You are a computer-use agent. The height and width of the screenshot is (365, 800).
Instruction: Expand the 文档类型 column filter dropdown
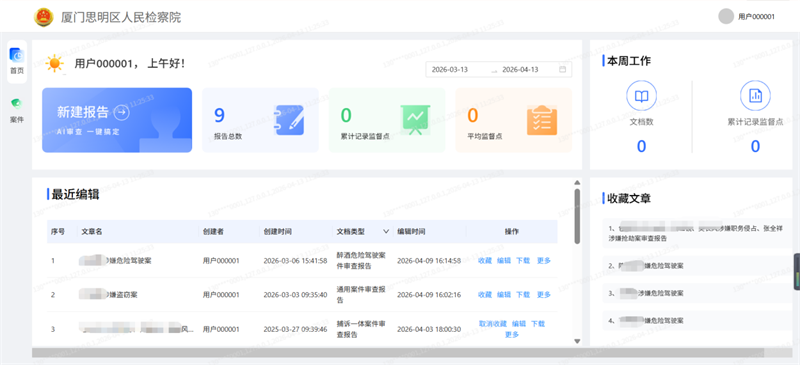click(x=386, y=231)
